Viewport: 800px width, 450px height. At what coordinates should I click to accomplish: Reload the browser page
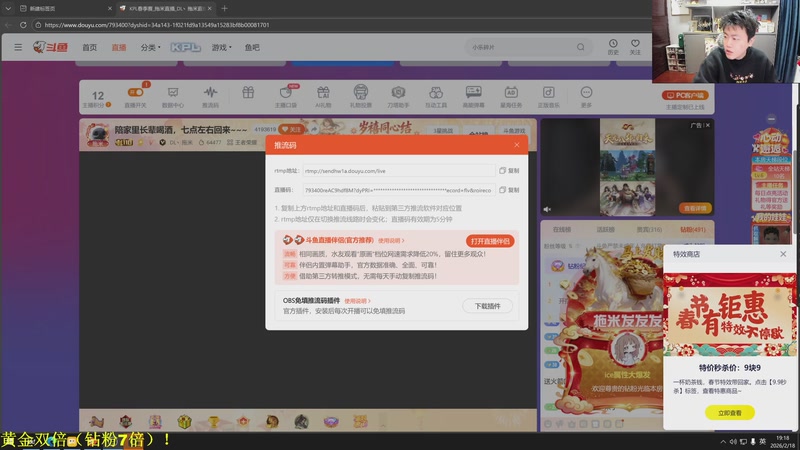(x=23, y=24)
